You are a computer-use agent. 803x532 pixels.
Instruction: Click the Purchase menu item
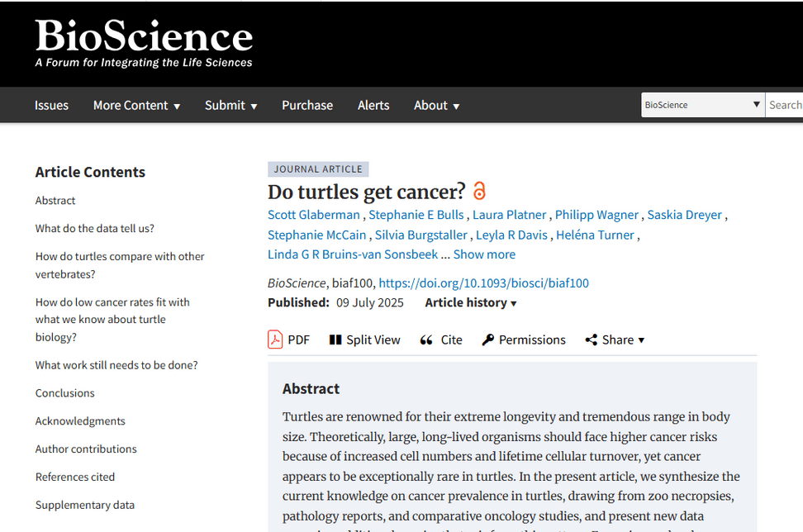(x=307, y=105)
